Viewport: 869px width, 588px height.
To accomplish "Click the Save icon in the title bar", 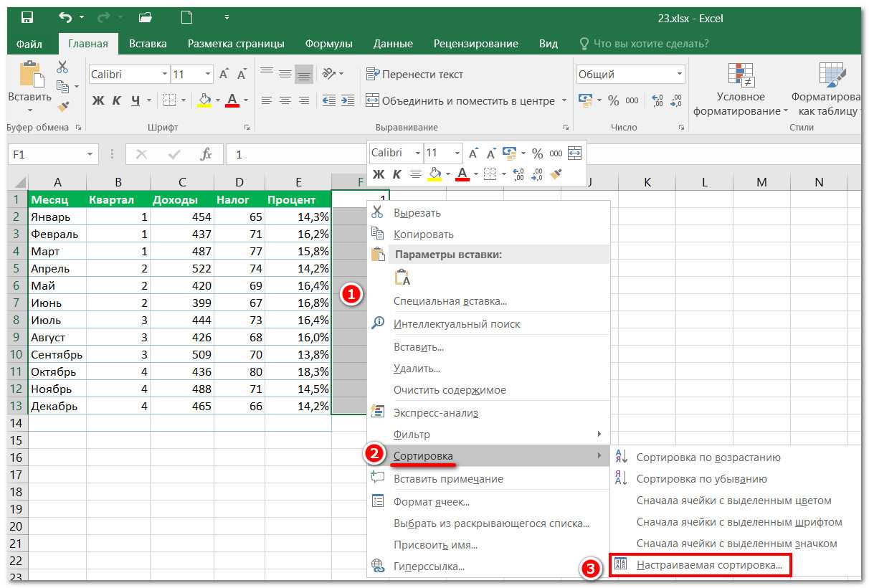I will (x=27, y=17).
